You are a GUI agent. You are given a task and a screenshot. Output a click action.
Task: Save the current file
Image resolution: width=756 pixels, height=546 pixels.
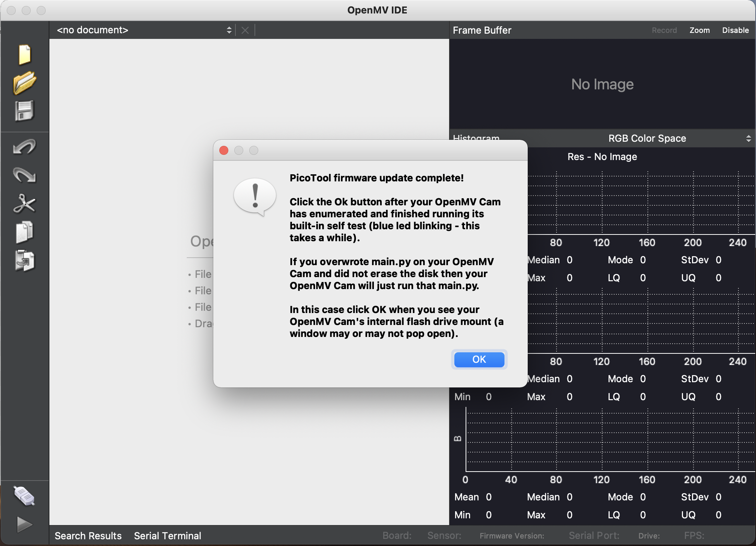point(24,111)
